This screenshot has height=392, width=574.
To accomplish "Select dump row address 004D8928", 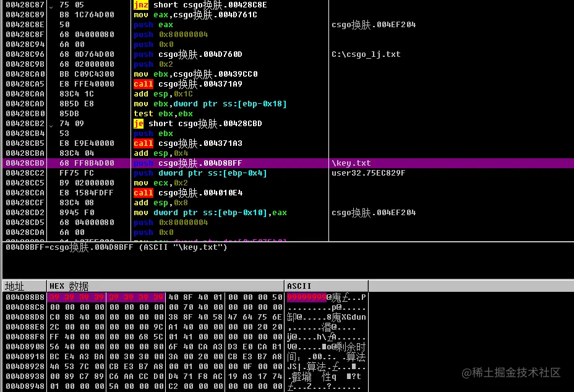I will coord(25,367).
